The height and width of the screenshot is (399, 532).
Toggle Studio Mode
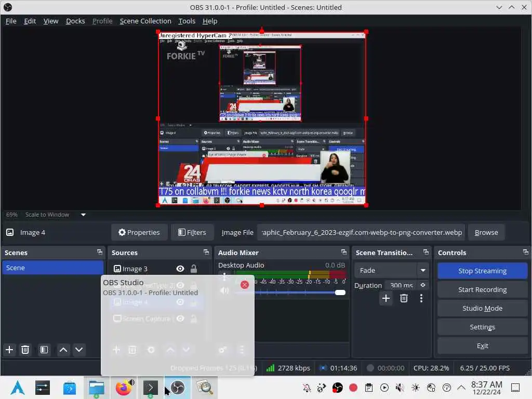click(x=482, y=308)
